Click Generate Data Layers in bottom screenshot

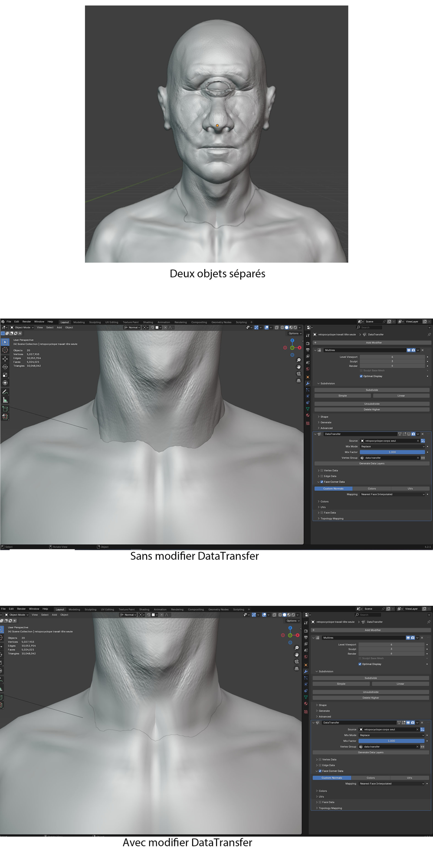[x=371, y=752]
